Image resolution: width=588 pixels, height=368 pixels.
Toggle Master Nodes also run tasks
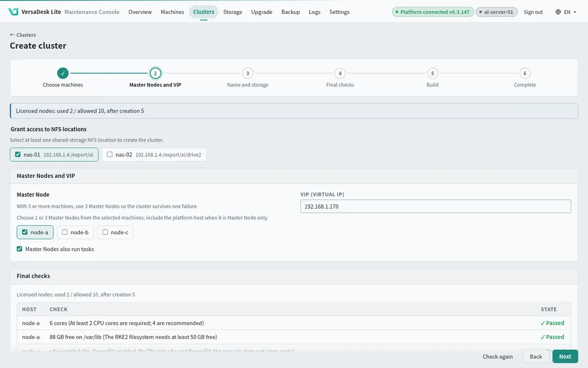tap(19, 249)
